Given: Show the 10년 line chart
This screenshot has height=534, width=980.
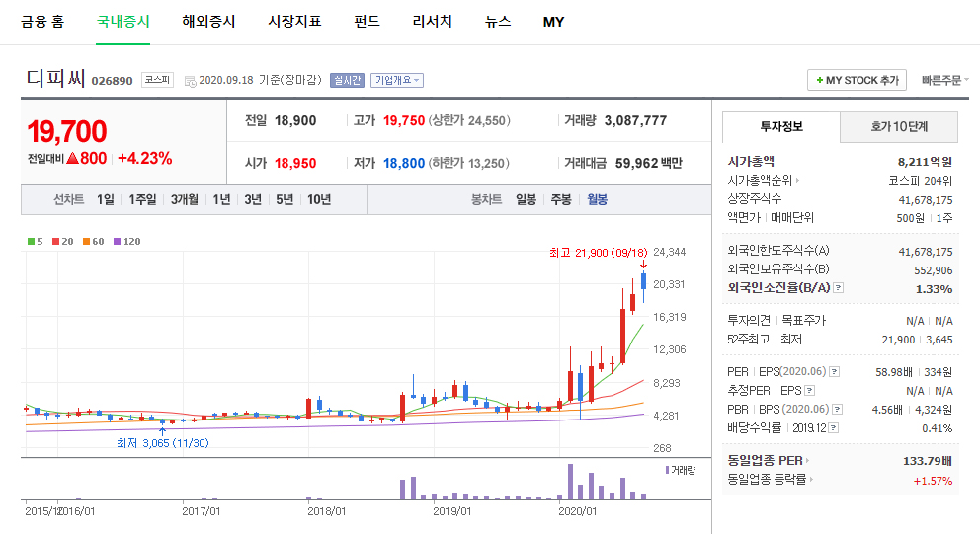Looking at the screenshot, I should 319,199.
